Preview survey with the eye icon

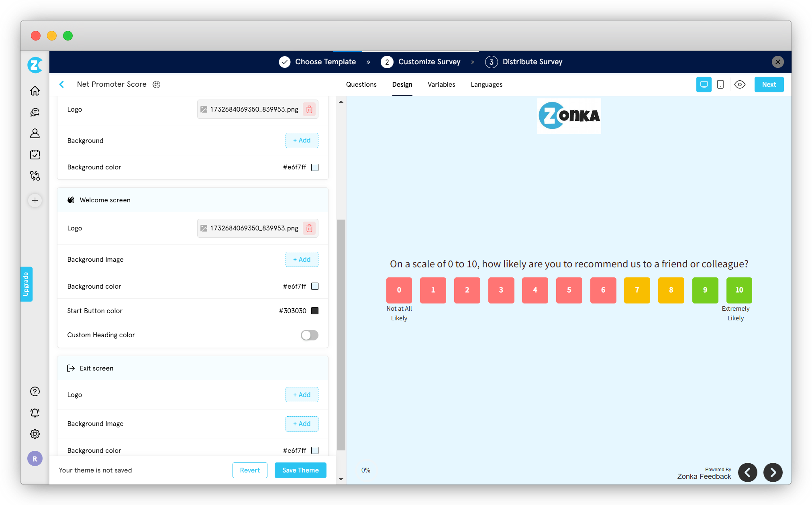[x=740, y=84]
